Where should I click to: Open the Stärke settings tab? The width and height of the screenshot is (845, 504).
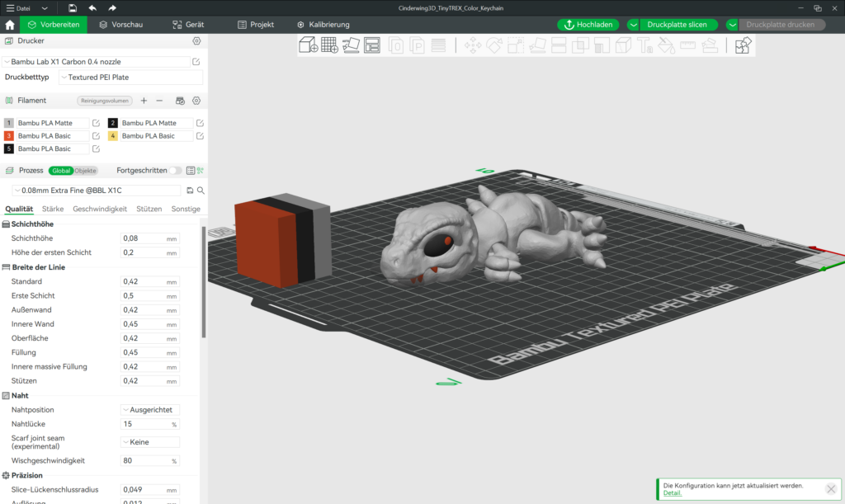(53, 209)
